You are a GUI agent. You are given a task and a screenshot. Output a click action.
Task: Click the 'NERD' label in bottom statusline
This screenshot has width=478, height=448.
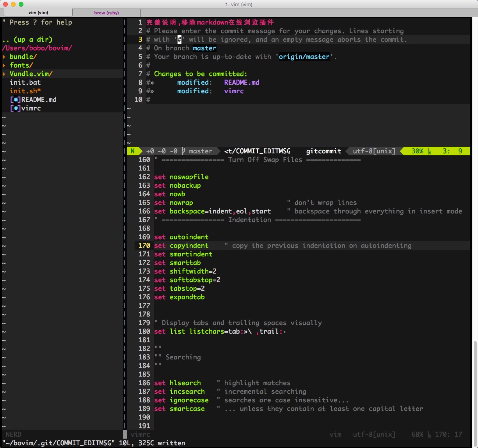[x=13, y=434]
